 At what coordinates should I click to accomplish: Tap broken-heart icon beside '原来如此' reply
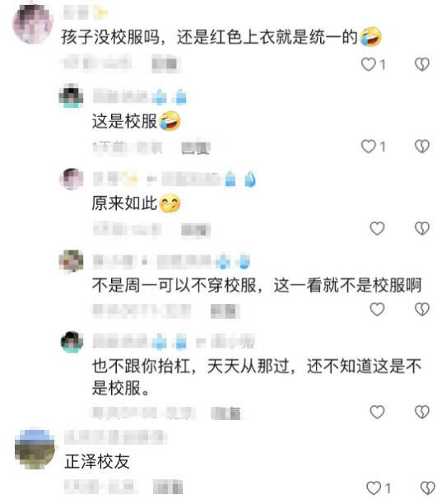pos(422,229)
